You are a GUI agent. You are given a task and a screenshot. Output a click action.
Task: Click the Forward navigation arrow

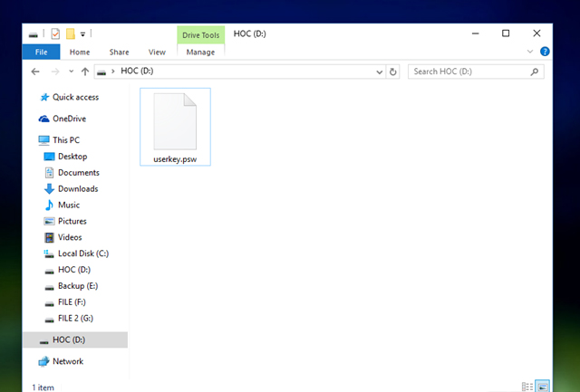pyautogui.click(x=55, y=72)
